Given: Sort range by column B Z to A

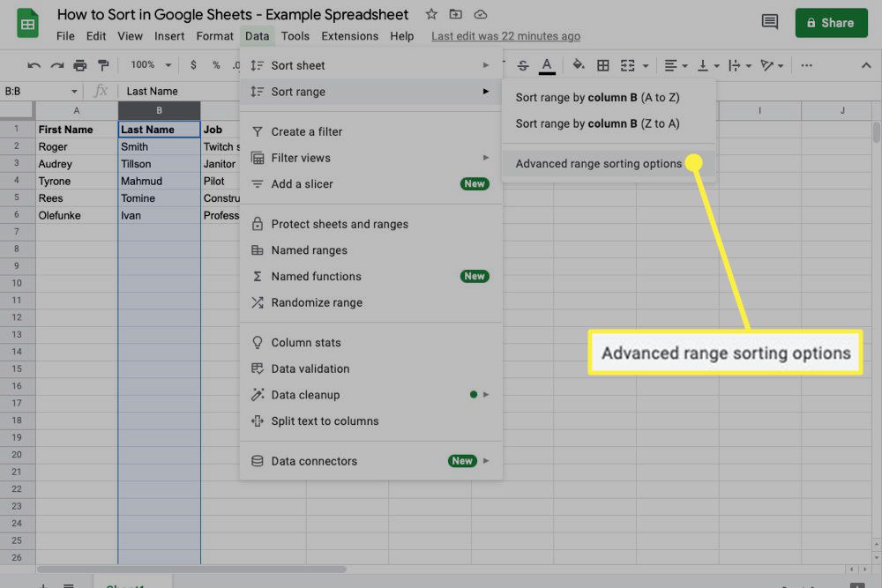Looking at the screenshot, I should click(x=609, y=123).
